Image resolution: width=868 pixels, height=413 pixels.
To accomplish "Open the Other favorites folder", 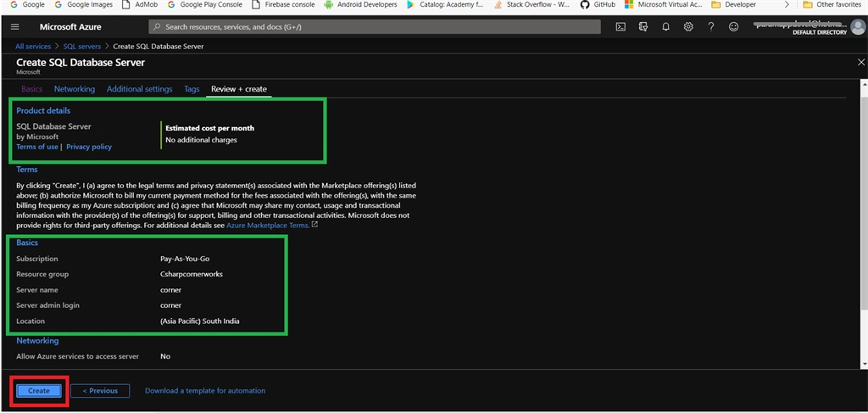I will click(x=831, y=4).
